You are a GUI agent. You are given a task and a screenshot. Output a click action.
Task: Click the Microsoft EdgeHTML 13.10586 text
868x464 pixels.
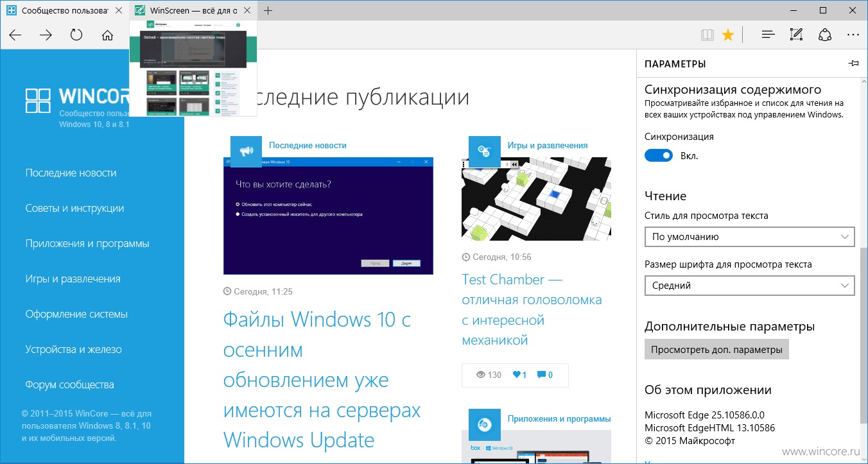click(709, 427)
